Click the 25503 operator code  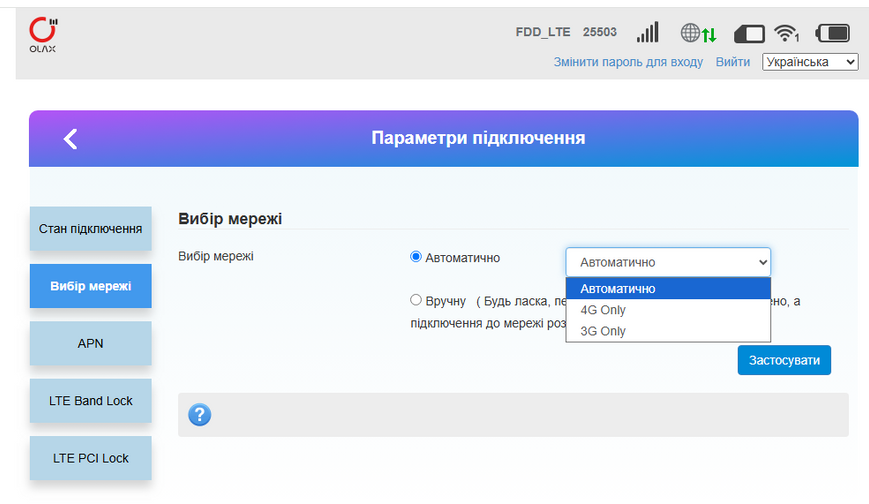[x=600, y=32]
